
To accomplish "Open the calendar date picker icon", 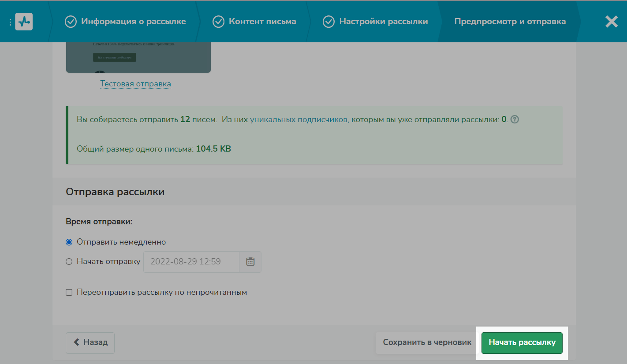I will coord(250,262).
